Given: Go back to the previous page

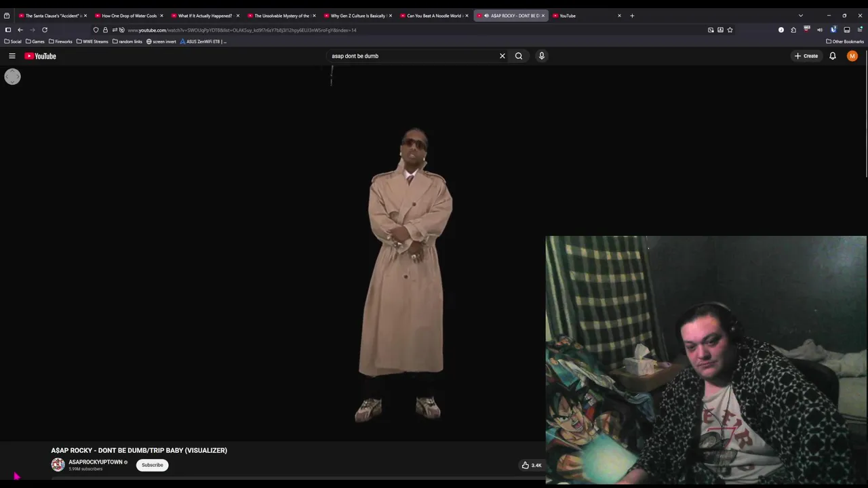Looking at the screenshot, I should click(20, 30).
